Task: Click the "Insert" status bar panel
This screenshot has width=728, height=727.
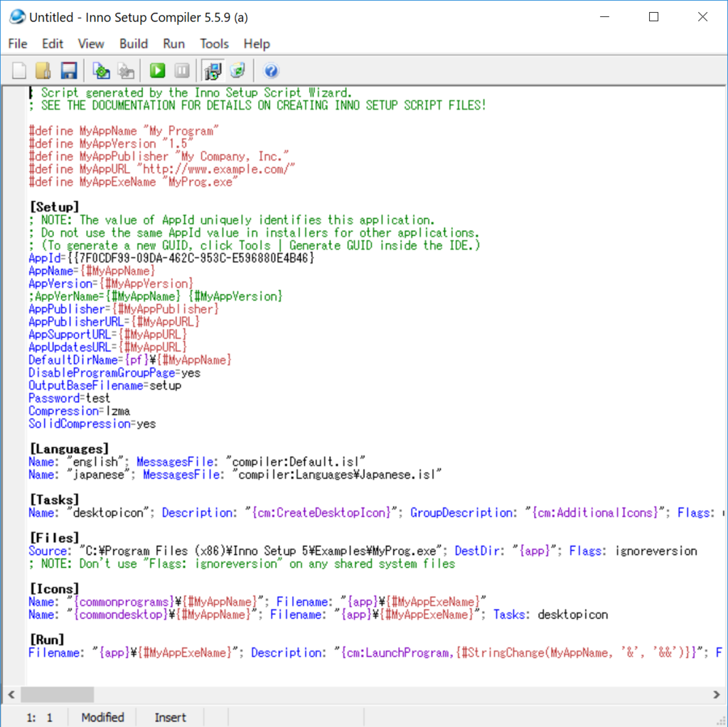Action: tap(170, 717)
